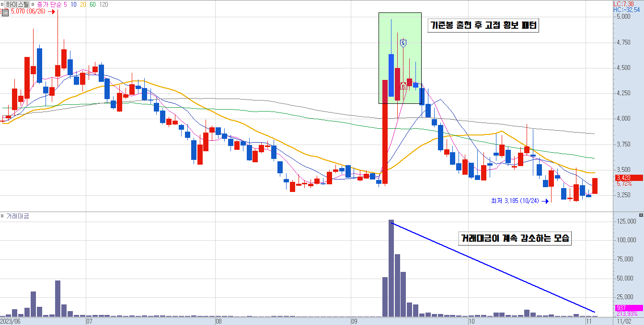
Task: Click the tallest volume bar in September
Action: click(391, 268)
